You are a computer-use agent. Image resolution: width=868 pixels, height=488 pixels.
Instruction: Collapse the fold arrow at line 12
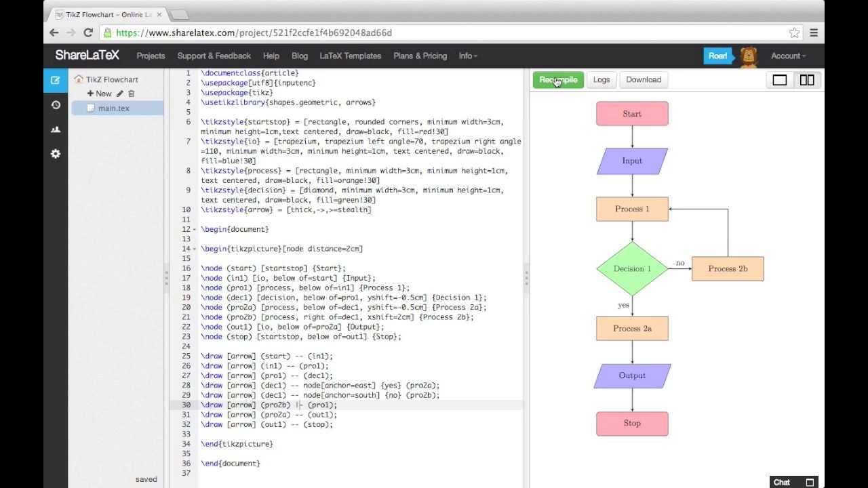pyautogui.click(x=195, y=230)
